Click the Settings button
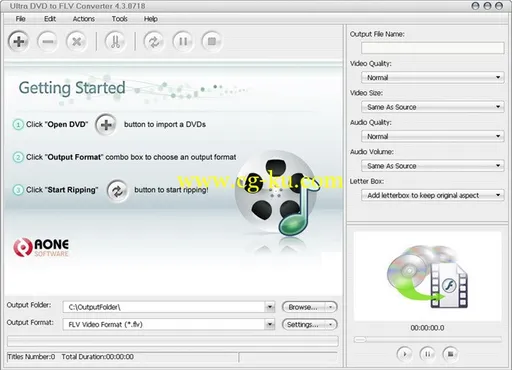512x370 pixels. click(303, 324)
